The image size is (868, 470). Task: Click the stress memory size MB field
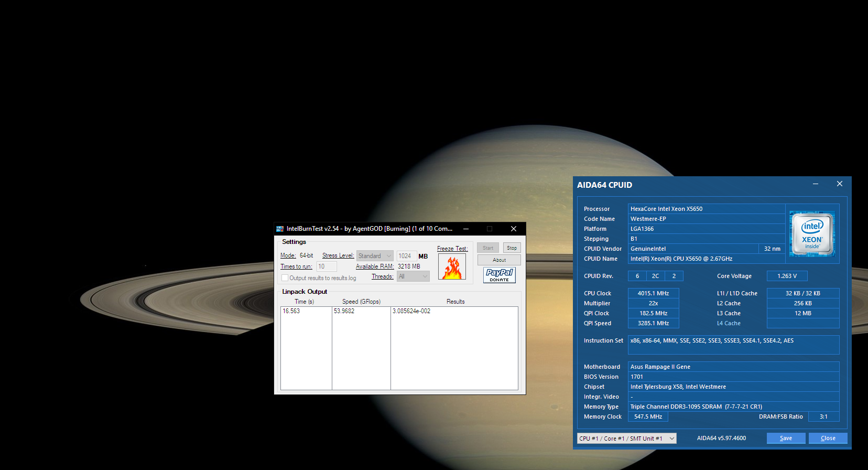coord(407,256)
